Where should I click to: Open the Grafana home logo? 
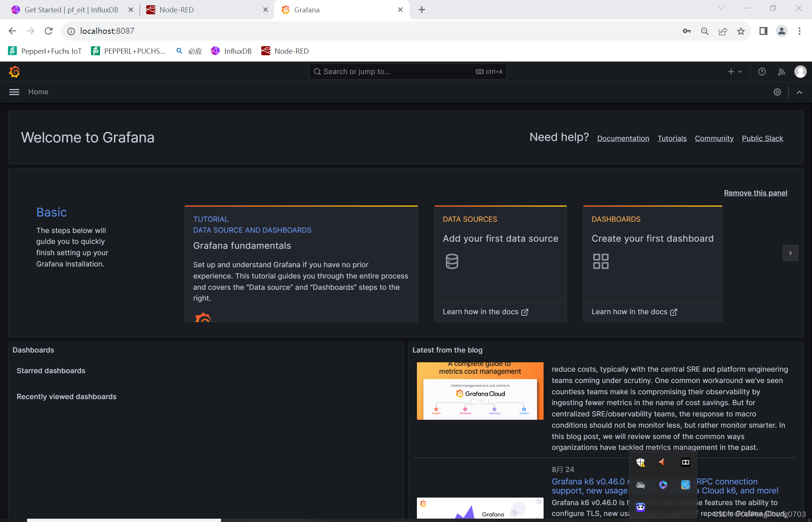(14, 71)
